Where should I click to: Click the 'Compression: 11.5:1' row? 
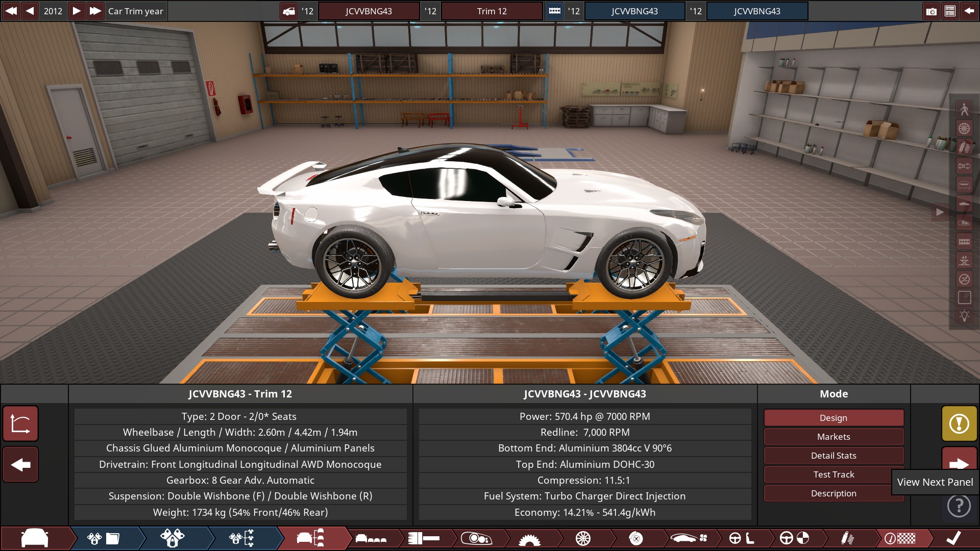click(x=585, y=480)
